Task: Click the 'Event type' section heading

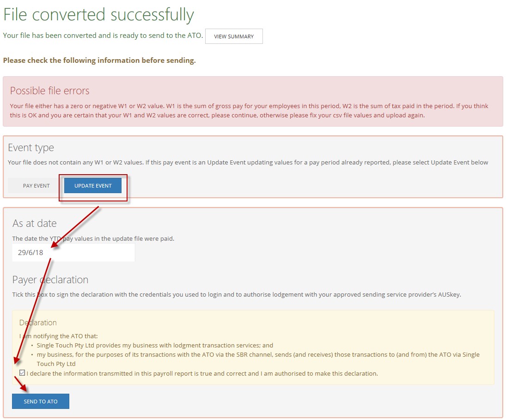Action: pos(31,148)
